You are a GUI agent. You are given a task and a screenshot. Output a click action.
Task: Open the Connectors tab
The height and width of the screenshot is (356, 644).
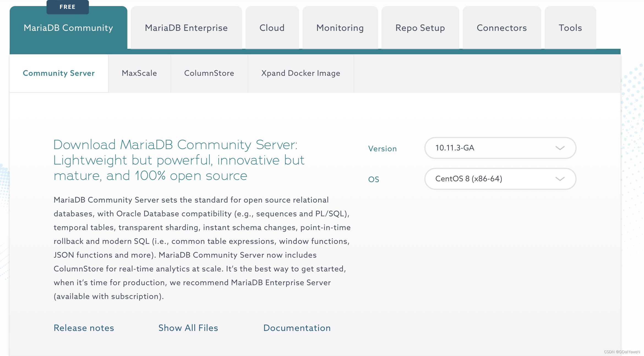(x=502, y=28)
